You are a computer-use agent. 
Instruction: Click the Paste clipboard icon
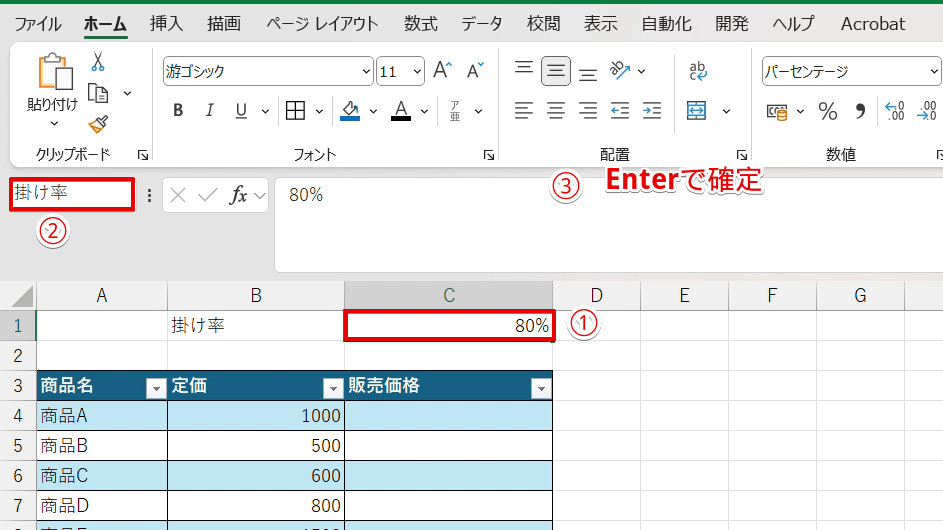(x=55, y=72)
